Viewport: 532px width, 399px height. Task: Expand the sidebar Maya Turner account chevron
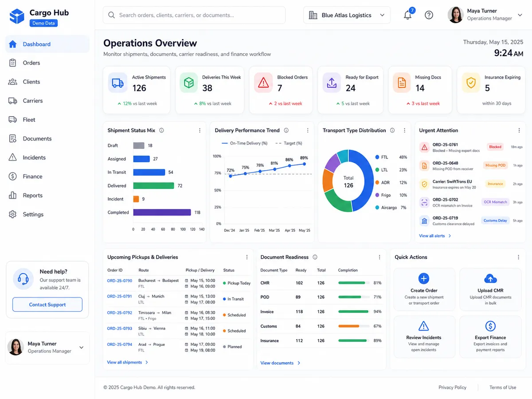(x=82, y=348)
